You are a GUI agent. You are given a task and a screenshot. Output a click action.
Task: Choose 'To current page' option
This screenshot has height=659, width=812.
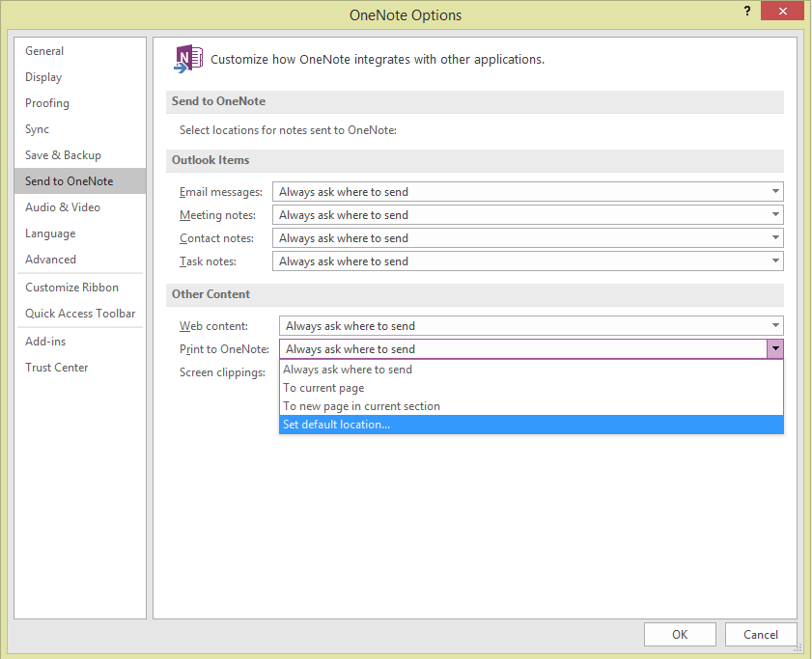pyautogui.click(x=531, y=388)
